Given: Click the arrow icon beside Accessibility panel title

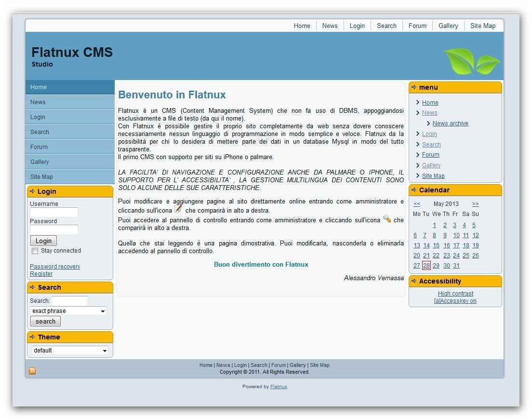Looking at the screenshot, I should (414, 281).
